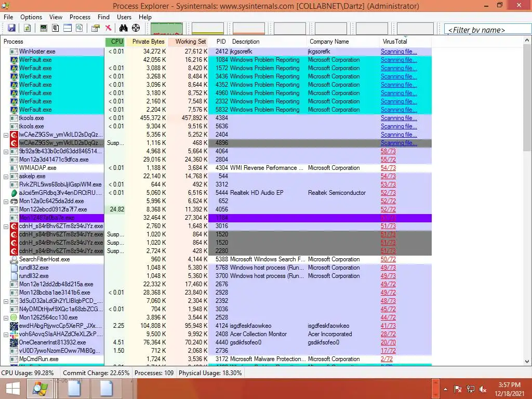Click the voh6AovqSIaAHAZdCfeXLZkP colorful icon
This screenshot has height=399, width=532.
coord(14,334)
